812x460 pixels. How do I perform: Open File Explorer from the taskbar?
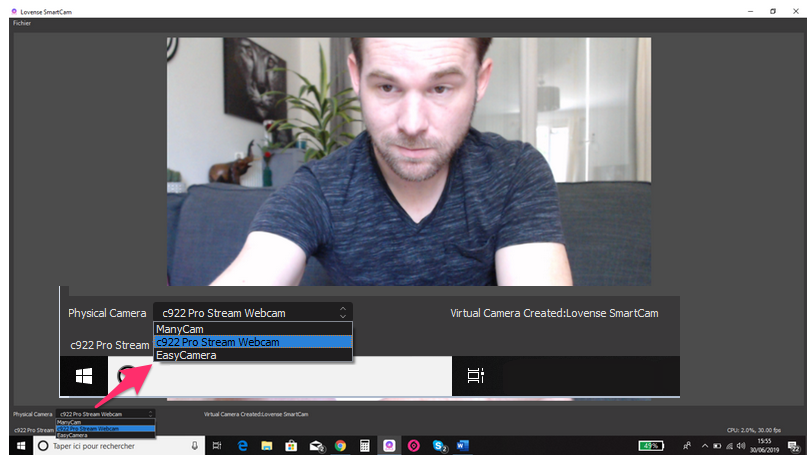tap(267, 446)
